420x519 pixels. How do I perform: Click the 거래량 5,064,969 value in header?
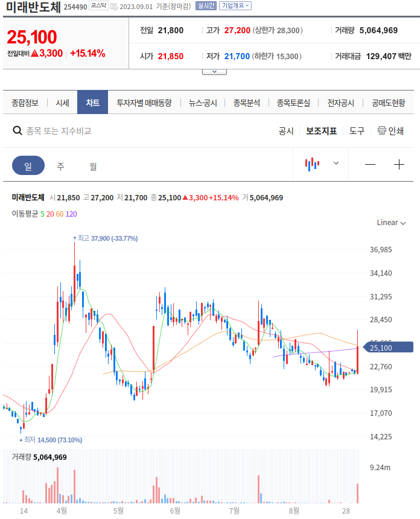378,30
